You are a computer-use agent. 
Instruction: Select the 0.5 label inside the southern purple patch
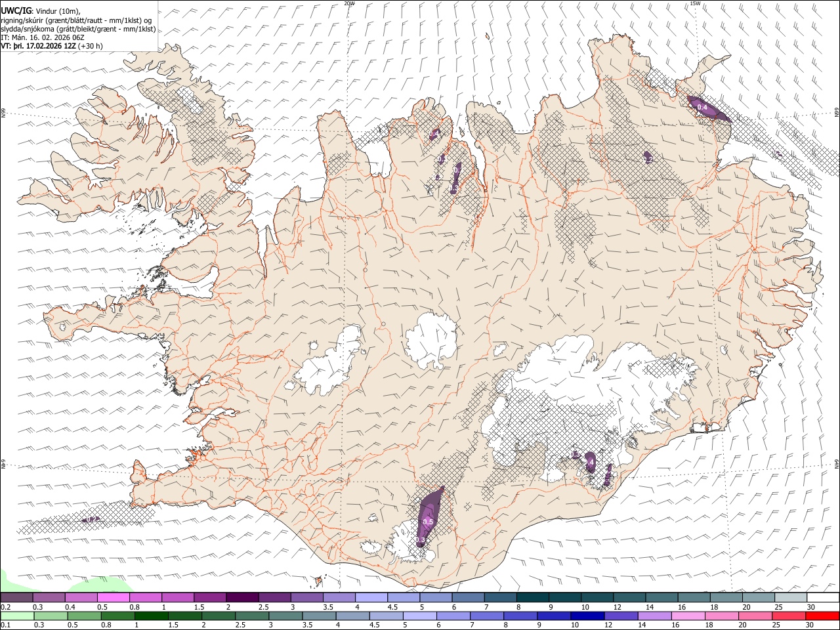(x=428, y=522)
